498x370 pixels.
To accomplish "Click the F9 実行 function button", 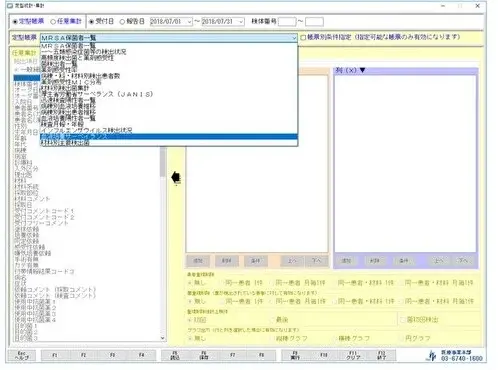I will 295,355.
